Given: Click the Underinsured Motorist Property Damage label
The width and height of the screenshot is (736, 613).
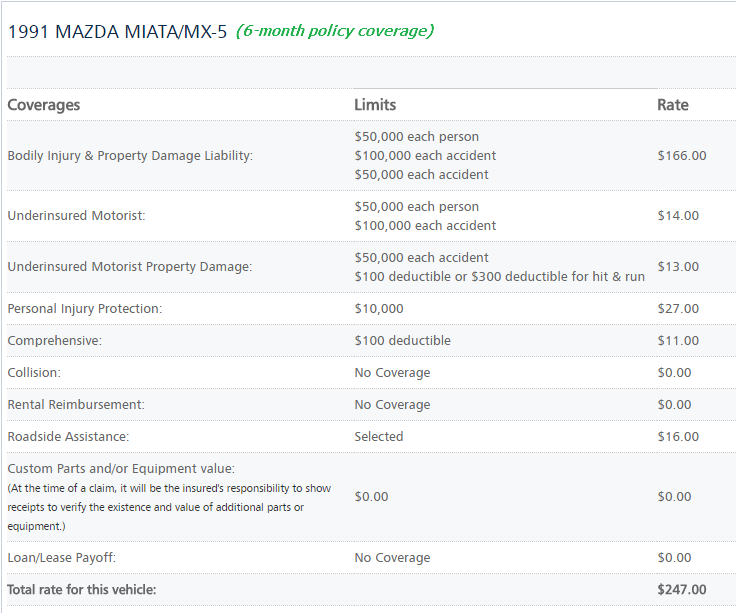Looking at the screenshot, I should 130,267.
